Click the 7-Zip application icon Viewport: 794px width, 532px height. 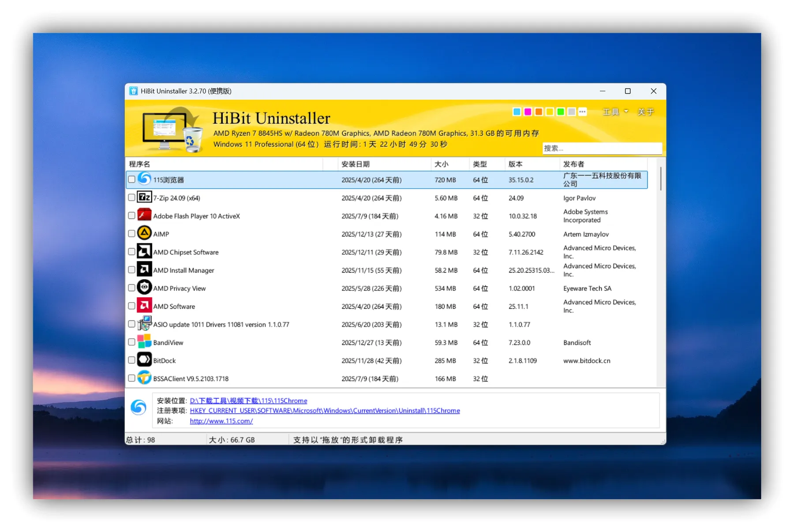click(144, 197)
